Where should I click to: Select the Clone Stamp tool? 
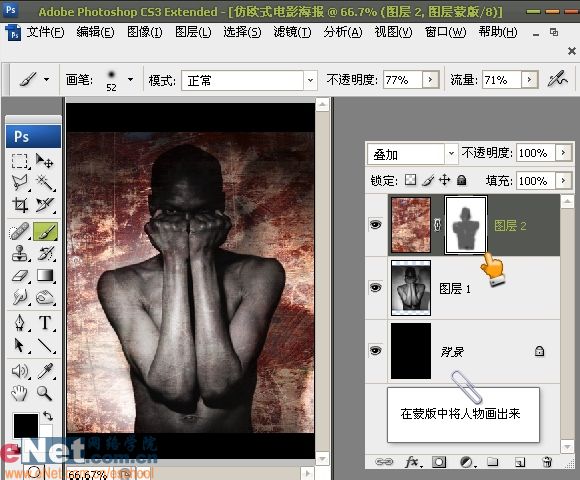coord(20,254)
